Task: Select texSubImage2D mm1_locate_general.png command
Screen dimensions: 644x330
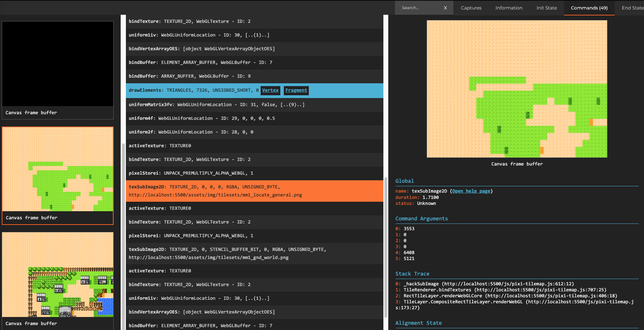Action: click(254, 191)
